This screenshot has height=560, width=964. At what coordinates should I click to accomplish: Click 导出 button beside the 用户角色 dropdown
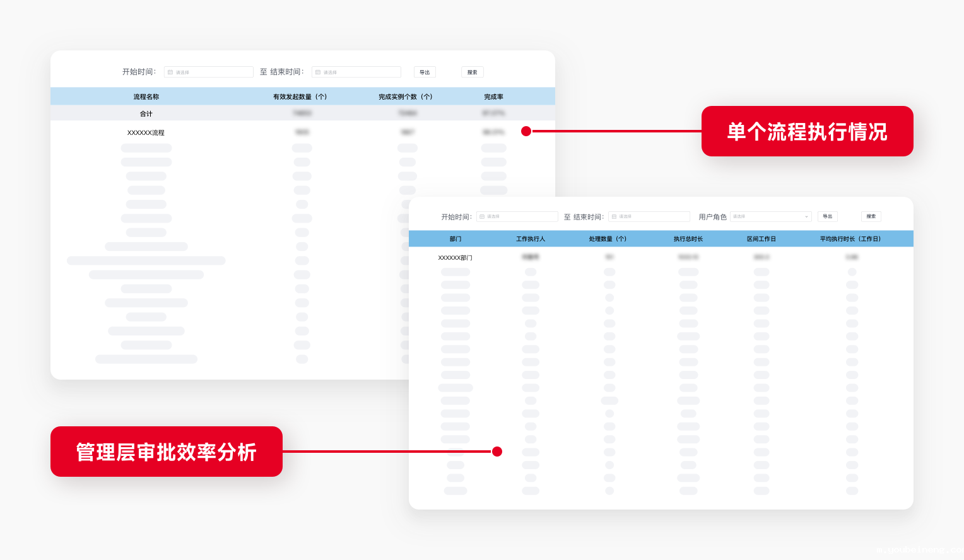(827, 217)
